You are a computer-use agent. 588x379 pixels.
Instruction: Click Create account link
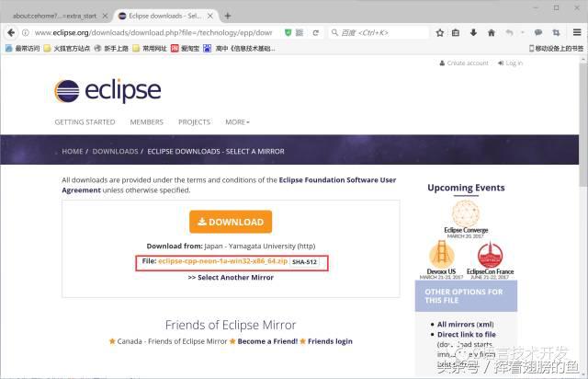click(464, 63)
